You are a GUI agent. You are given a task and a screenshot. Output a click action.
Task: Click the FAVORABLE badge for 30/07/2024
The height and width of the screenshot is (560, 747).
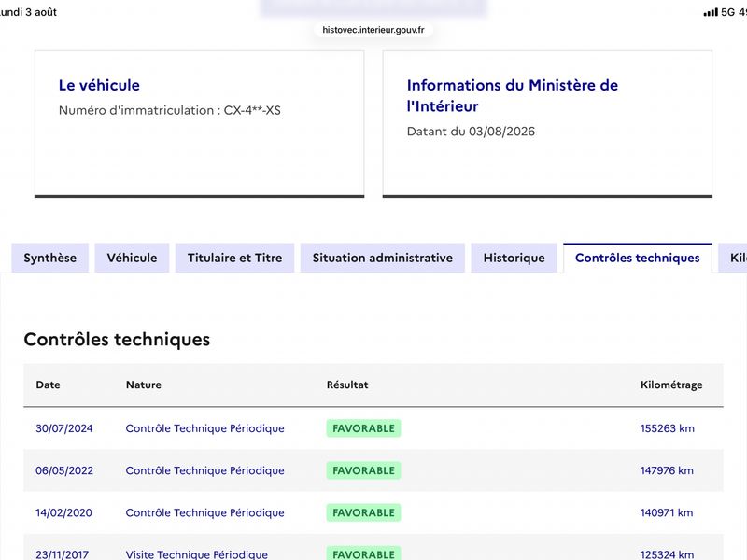pos(363,428)
